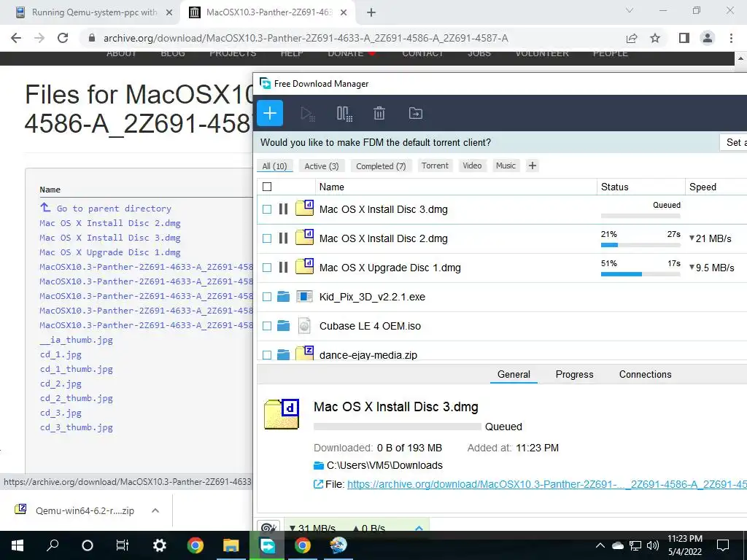Expand the Qemu-win64 download item chevron
Screen dimensions: 747x560
pyautogui.click(x=155, y=510)
